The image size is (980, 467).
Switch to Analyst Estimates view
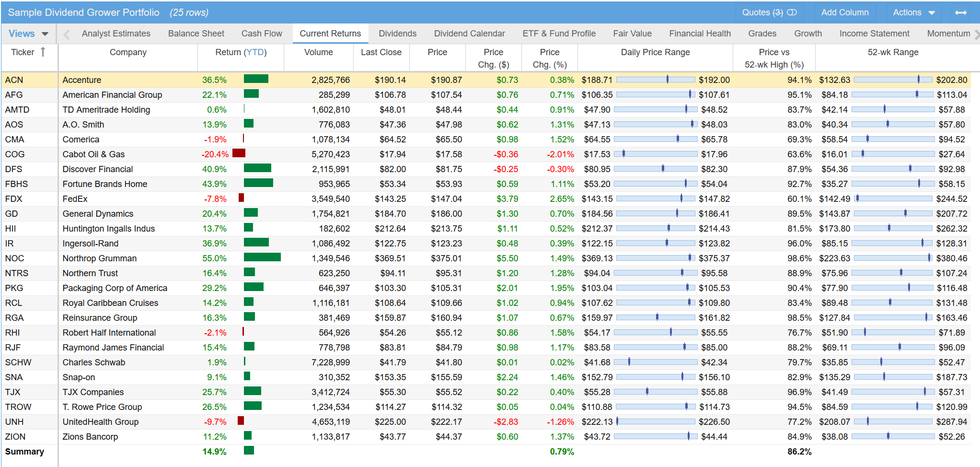pyautogui.click(x=116, y=34)
